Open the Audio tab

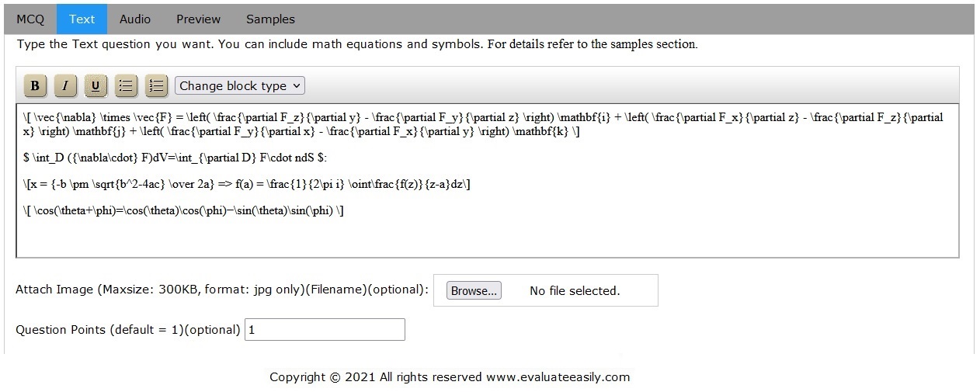(135, 19)
